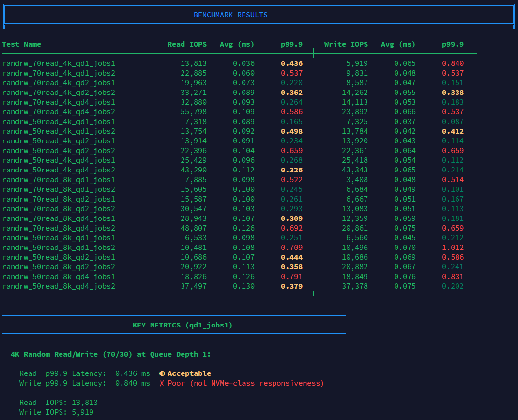The height and width of the screenshot is (420, 518).
Task: Click the KEY METRICS (qd1_jobs1) heading
Action: [183, 325]
